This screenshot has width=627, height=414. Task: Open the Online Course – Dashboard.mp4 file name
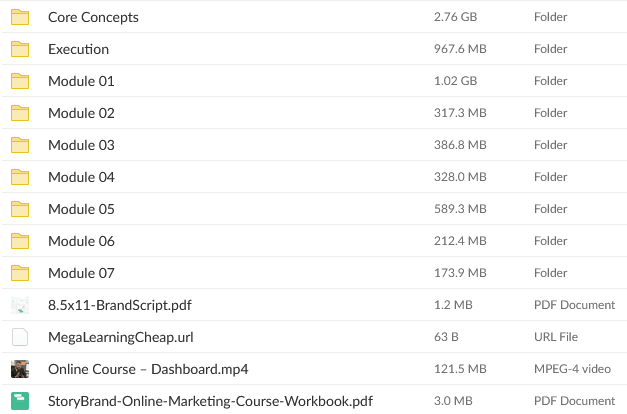click(148, 369)
